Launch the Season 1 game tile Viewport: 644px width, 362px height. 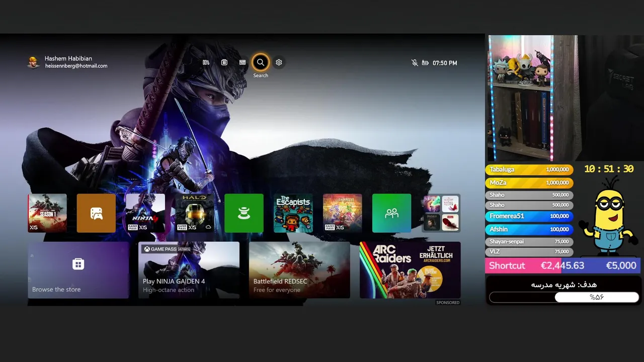point(47,213)
